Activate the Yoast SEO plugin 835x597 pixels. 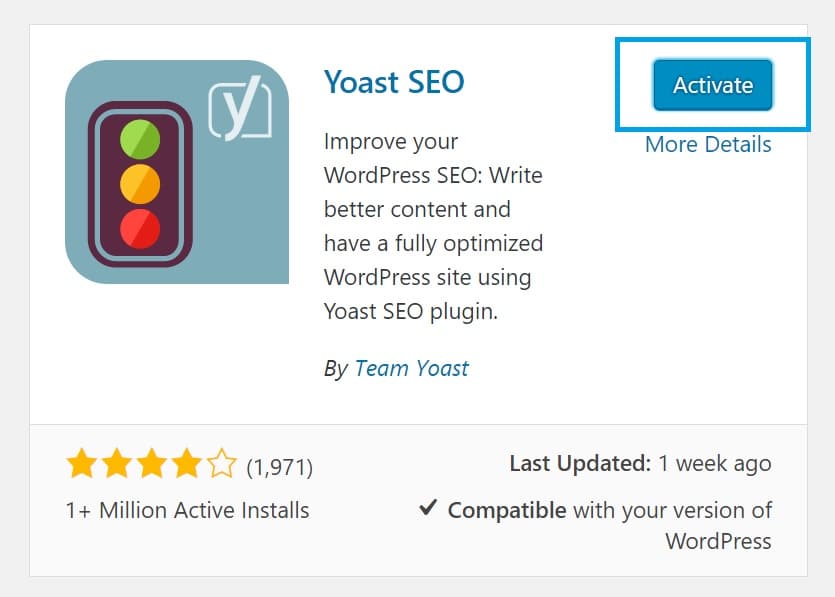pyautogui.click(x=713, y=85)
